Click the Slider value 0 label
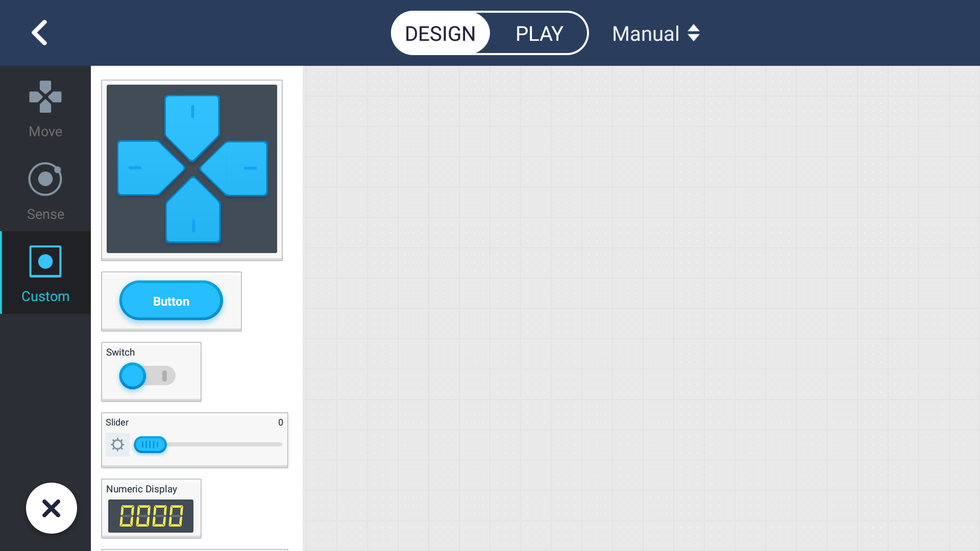This screenshot has height=551, width=980. tap(280, 422)
